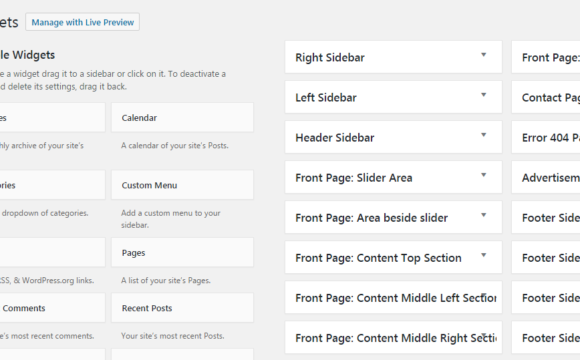Expand the Left Sidebar arrow

click(x=483, y=95)
